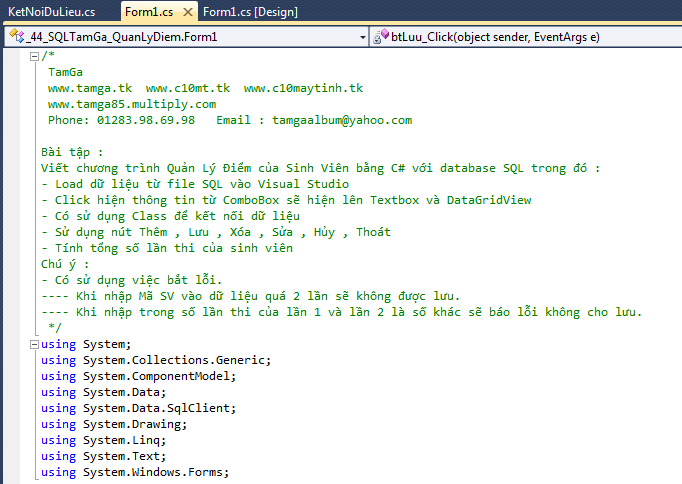Click the www.tamga.tk text in comment
Screen dimensions: 682x484
coord(90,88)
